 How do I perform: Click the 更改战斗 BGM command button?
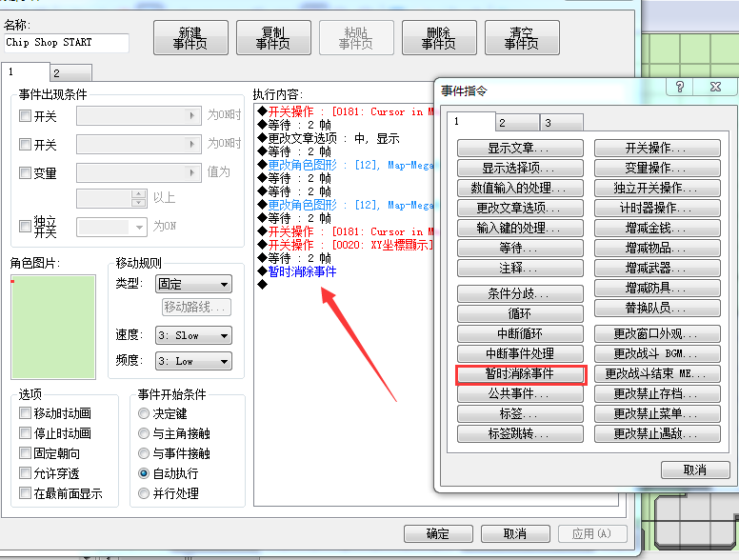coord(657,353)
